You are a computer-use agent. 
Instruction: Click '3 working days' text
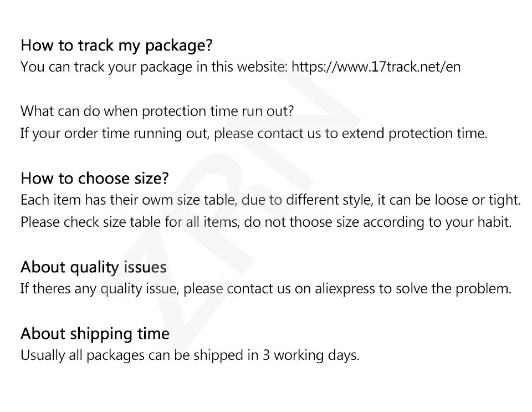[x=310, y=355]
